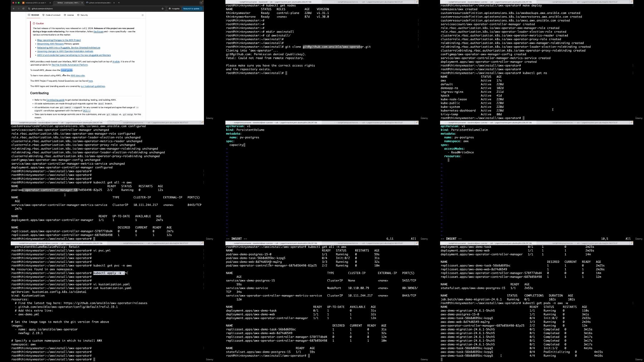
Task: Open Red Hat Ansible Automation Platform link
Action: 70,65
